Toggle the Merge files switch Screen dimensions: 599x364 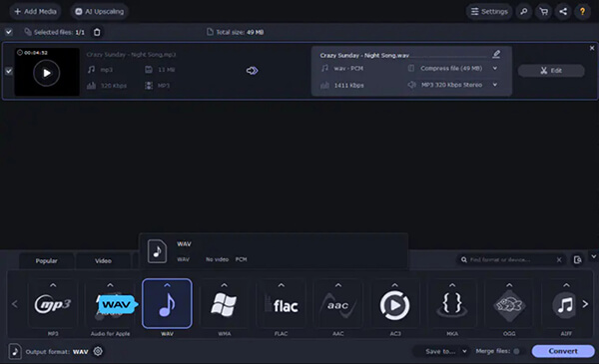click(x=517, y=351)
